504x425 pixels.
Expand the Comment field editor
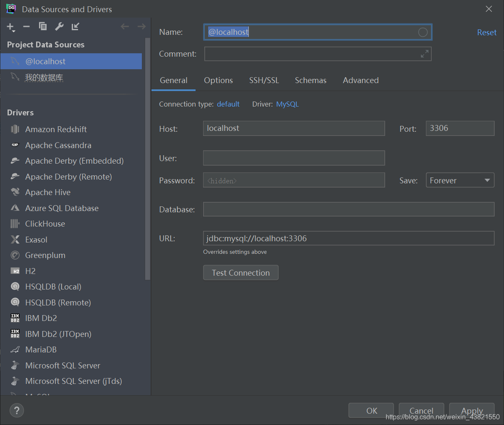point(425,54)
